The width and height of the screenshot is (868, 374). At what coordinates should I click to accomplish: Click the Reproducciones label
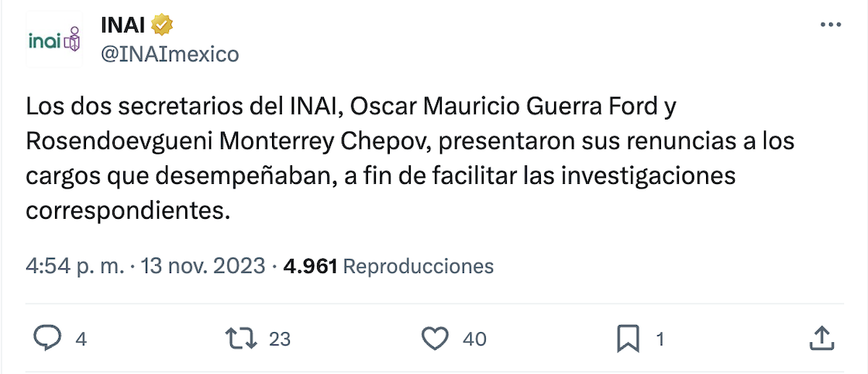click(418, 266)
